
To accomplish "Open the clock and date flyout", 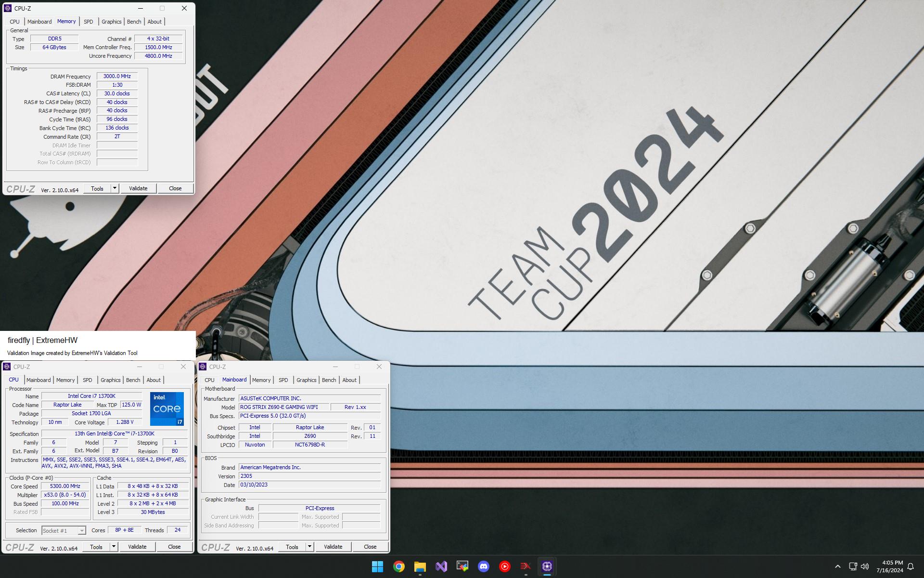I will point(890,566).
